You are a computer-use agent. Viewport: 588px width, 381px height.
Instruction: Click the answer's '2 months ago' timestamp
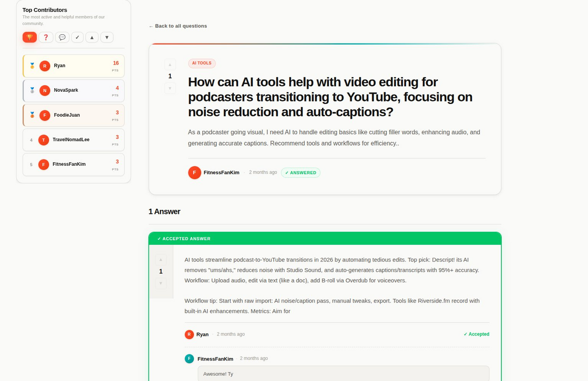[231, 334]
